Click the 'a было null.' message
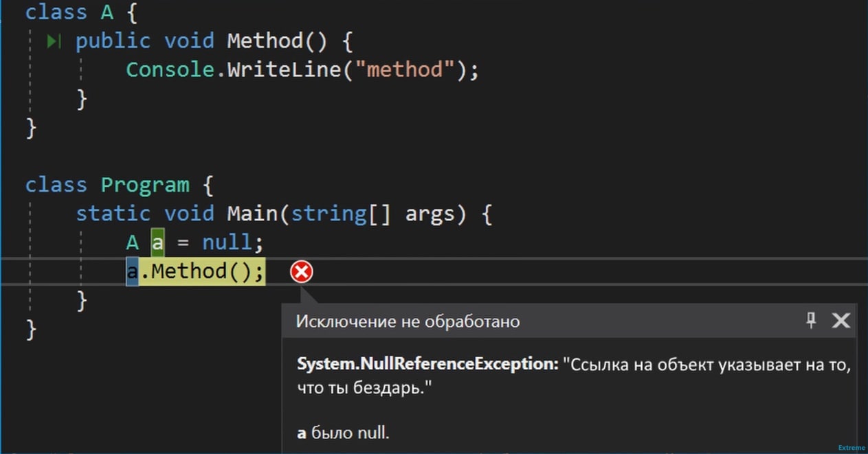The width and height of the screenshot is (868, 454). tap(343, 433)
